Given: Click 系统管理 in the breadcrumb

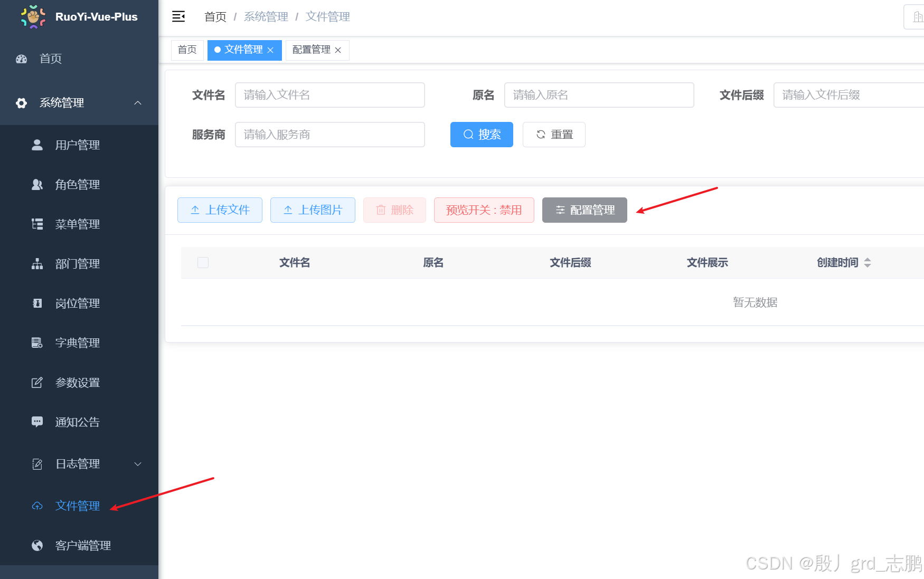Looking at the screenshot, I should click(x=266, y=17).
